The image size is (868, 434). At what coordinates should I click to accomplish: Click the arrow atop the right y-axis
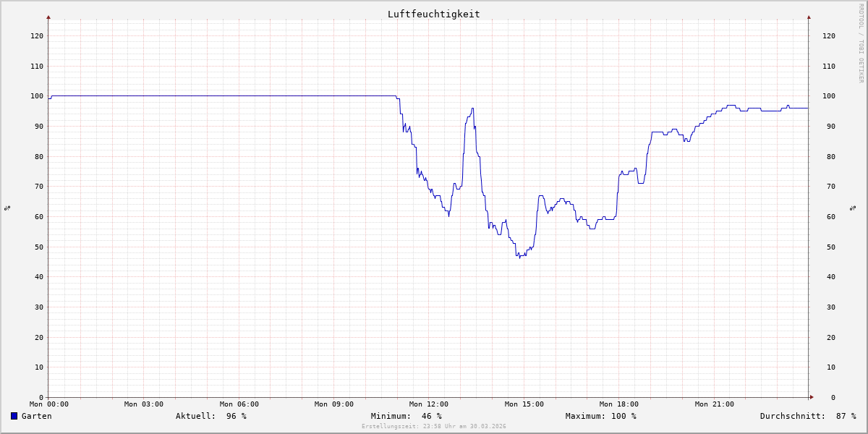pyautogui.click(x=809, y=17)
